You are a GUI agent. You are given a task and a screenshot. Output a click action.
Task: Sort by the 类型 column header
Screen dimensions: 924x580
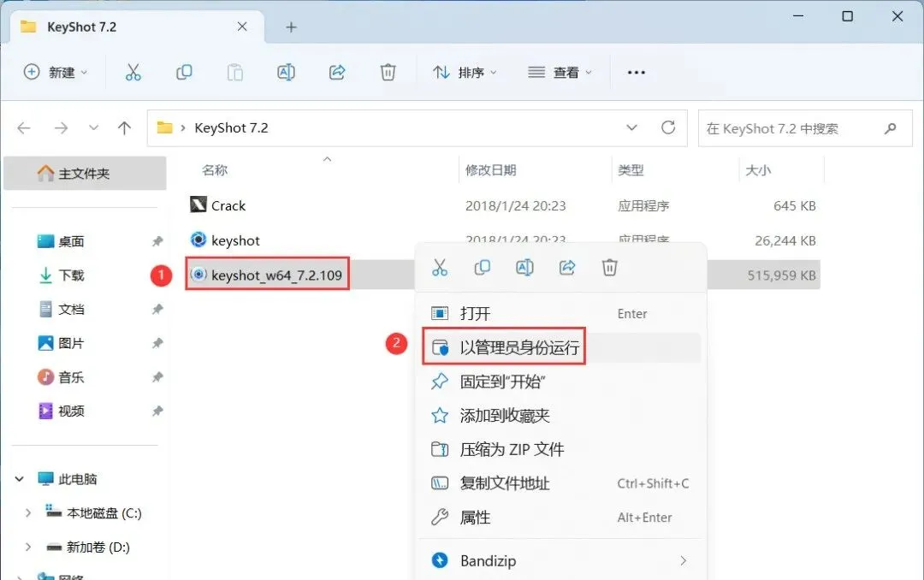click(631, 170)
